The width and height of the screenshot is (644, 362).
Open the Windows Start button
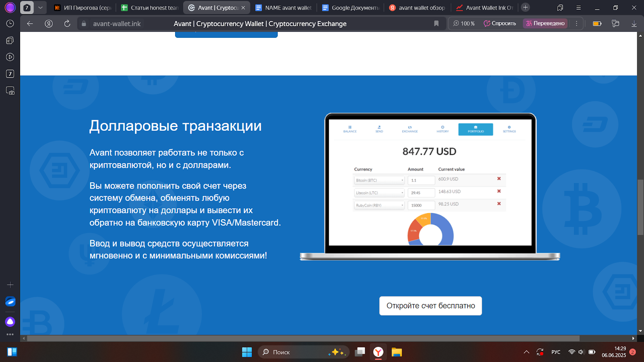pos(247,352)
